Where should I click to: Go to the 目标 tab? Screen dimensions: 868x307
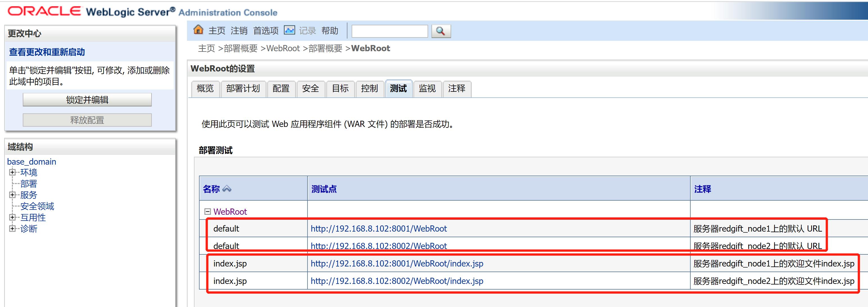pos(340,89)
